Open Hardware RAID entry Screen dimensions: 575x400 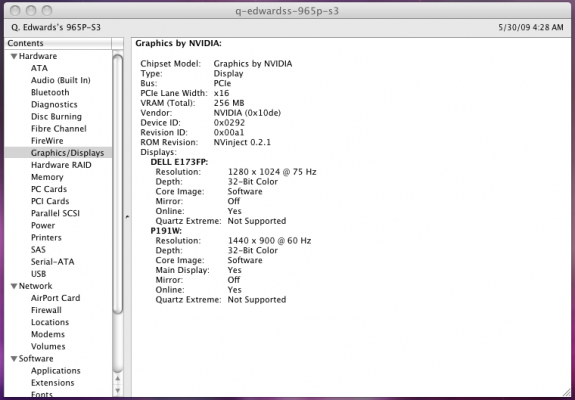click(x=61, y=165)
